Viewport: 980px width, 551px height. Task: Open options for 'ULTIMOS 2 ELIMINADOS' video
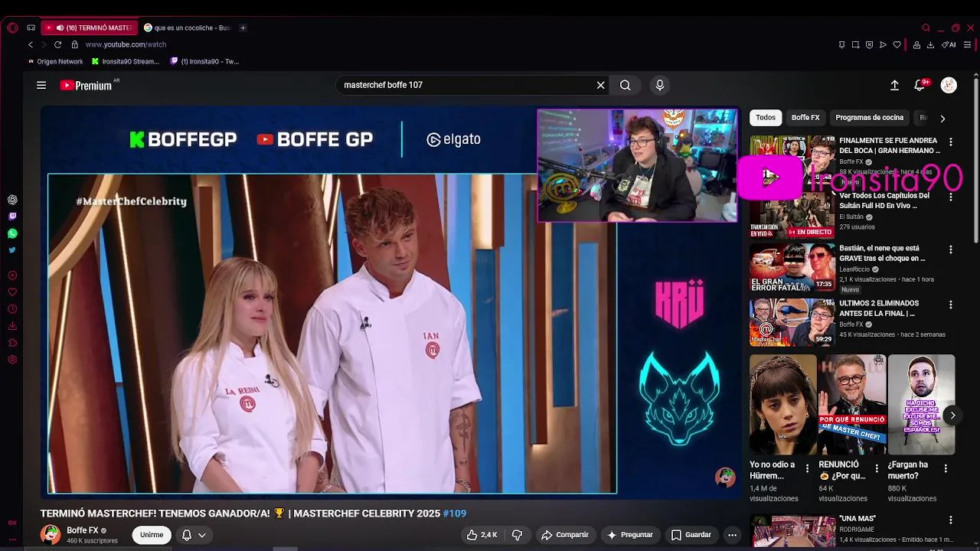[951, 305]
